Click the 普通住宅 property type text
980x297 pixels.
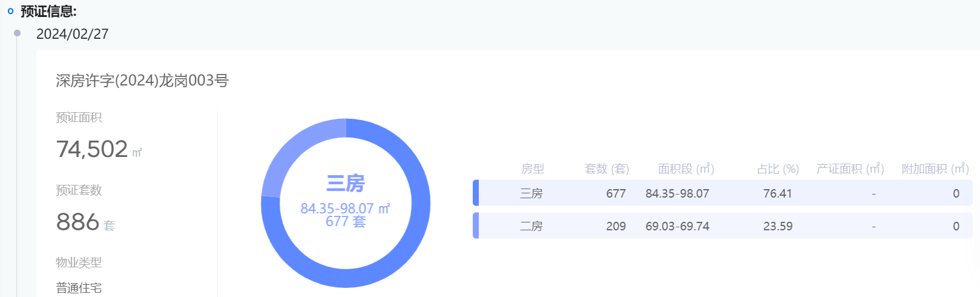79,288
